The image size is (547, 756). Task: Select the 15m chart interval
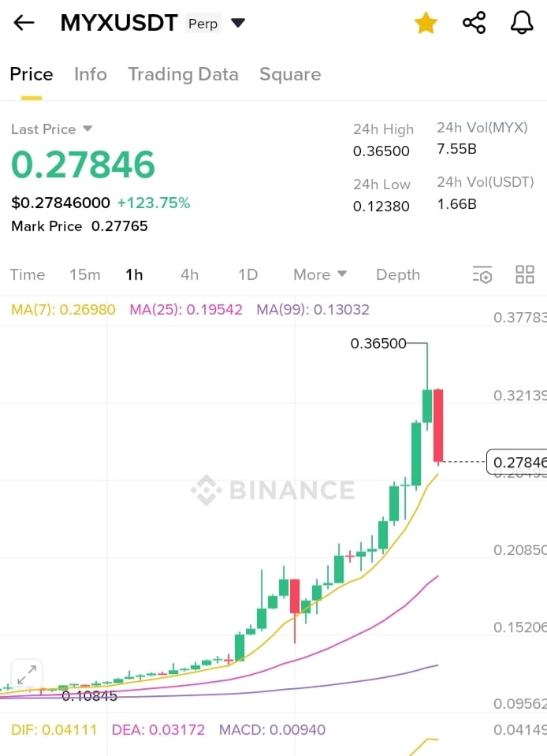coord(85,274)
